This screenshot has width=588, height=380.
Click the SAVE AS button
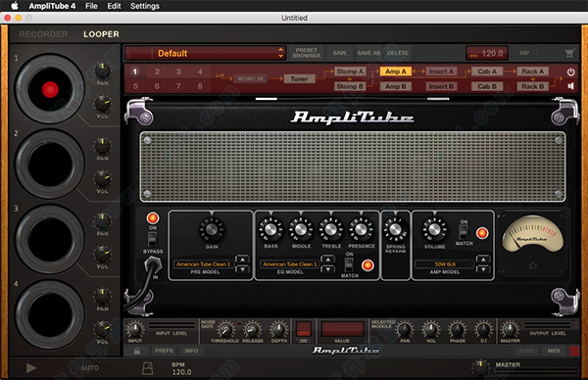click(x=368, y=53)
